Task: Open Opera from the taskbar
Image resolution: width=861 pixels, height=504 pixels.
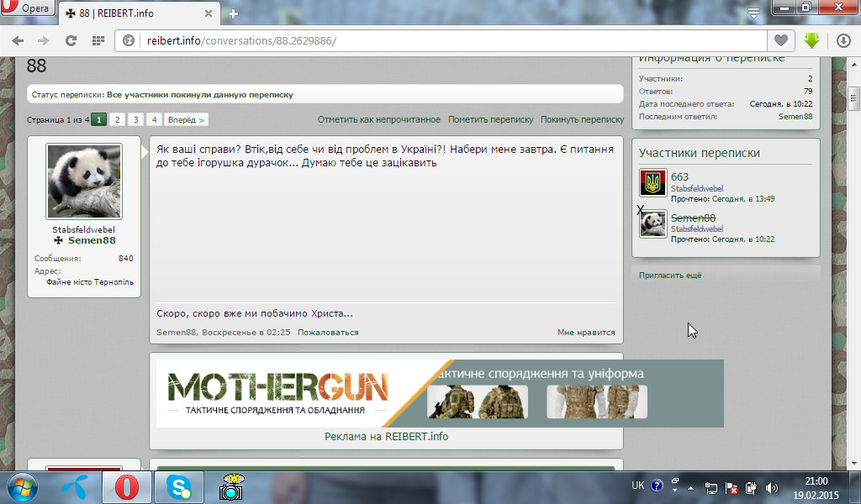Action: (126, 487)
